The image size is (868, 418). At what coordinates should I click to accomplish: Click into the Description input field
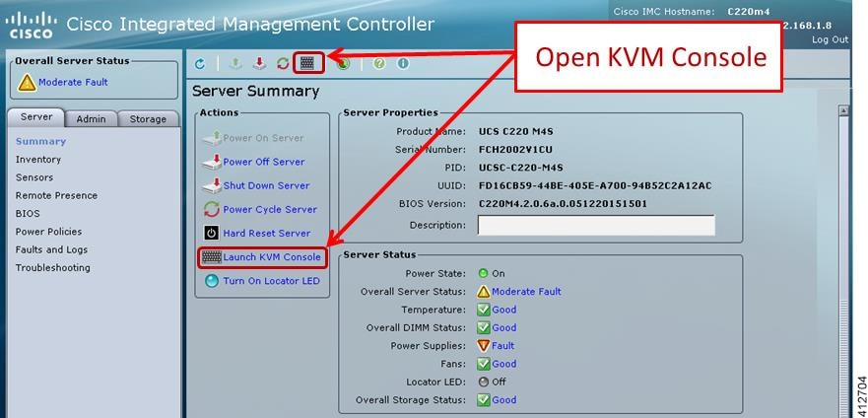(x=596, y=226)
